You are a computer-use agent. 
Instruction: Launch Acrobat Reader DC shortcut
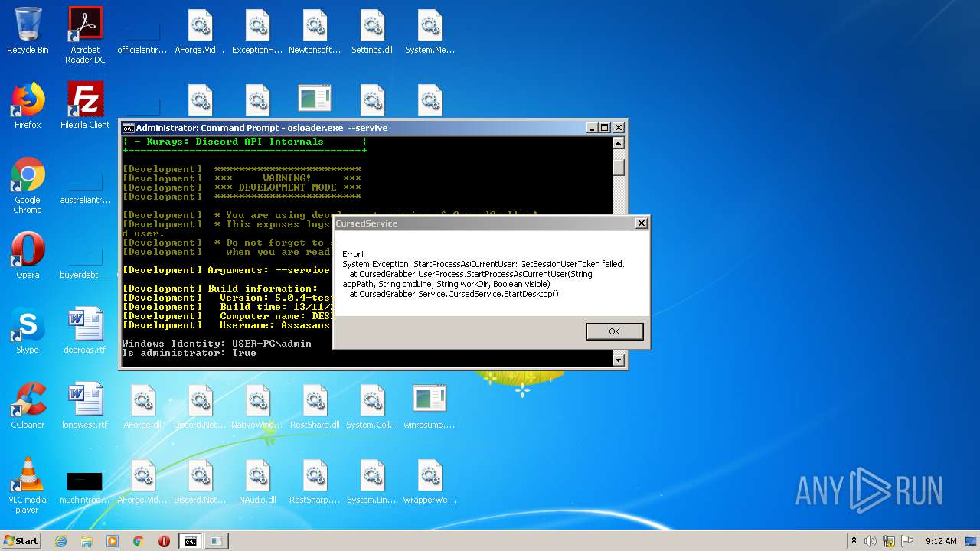coord(85,35)
